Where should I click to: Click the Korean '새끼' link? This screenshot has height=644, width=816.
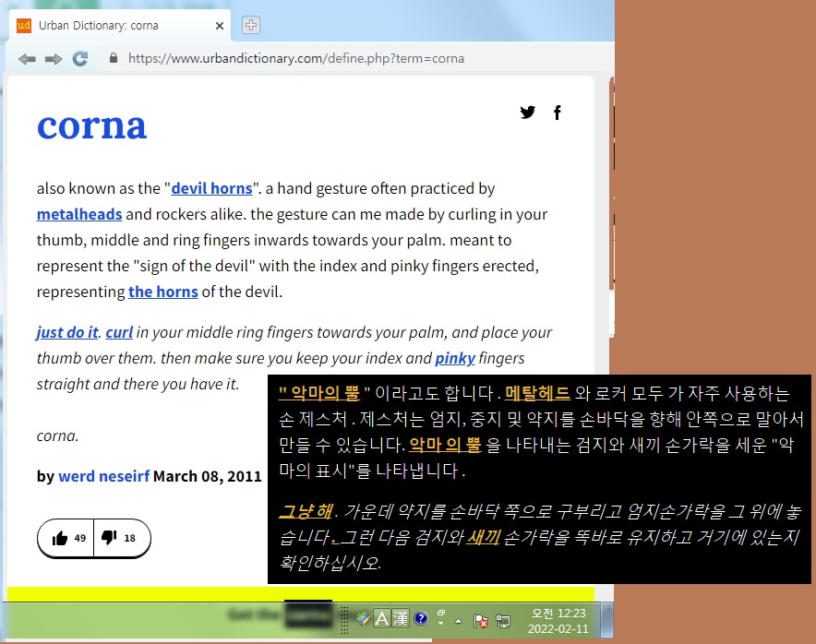click(483, 537)
